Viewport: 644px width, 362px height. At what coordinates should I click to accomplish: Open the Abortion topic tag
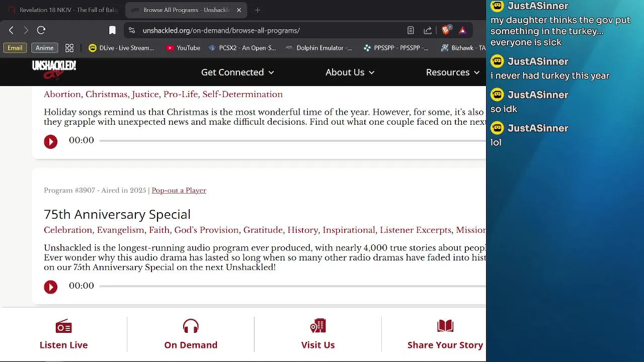62,95
